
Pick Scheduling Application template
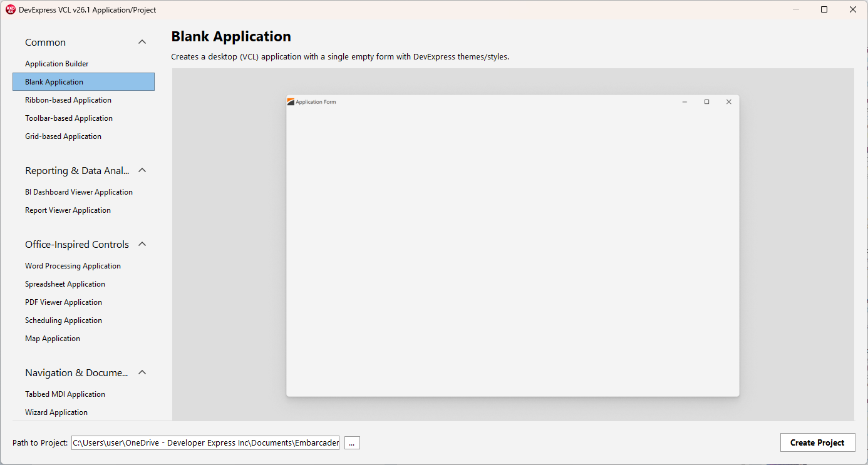pyautogui.click(x=83, y=320)
